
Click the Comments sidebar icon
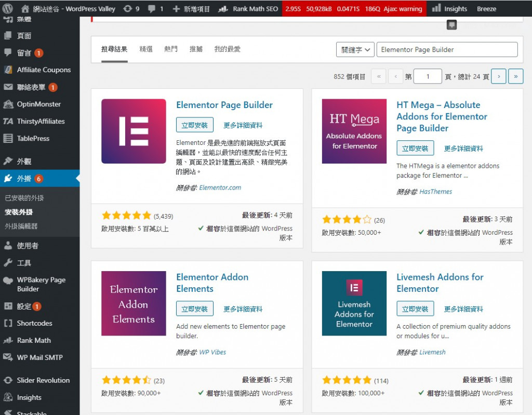click(x=8, y=52)
